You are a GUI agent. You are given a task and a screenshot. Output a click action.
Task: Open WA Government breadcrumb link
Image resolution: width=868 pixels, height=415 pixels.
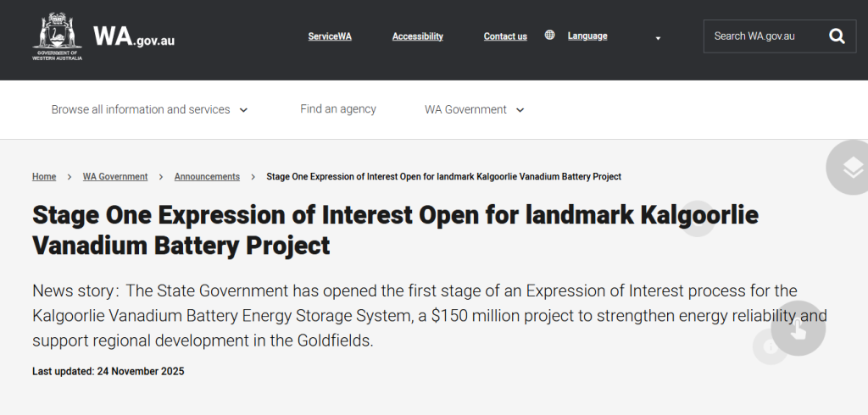pos(115,177)
